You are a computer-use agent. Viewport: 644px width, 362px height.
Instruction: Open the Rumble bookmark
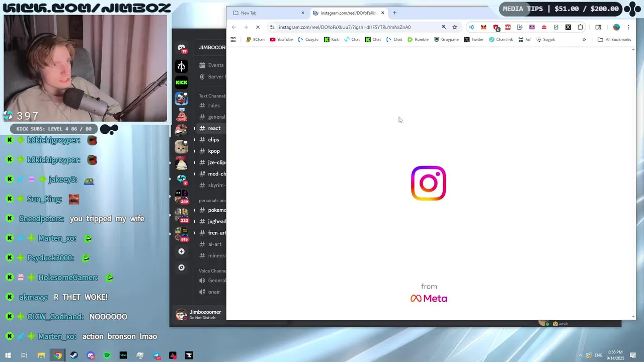[418, 40]
